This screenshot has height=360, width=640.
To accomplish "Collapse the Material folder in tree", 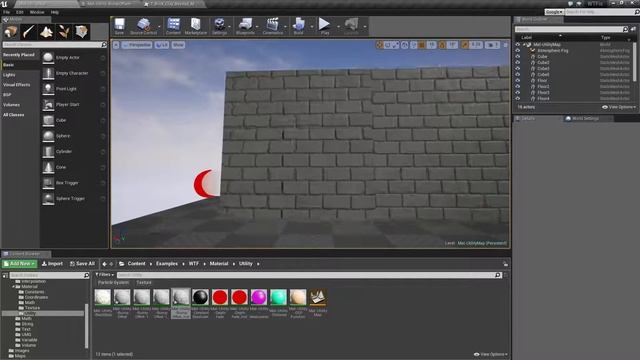I will coord(13,287).
